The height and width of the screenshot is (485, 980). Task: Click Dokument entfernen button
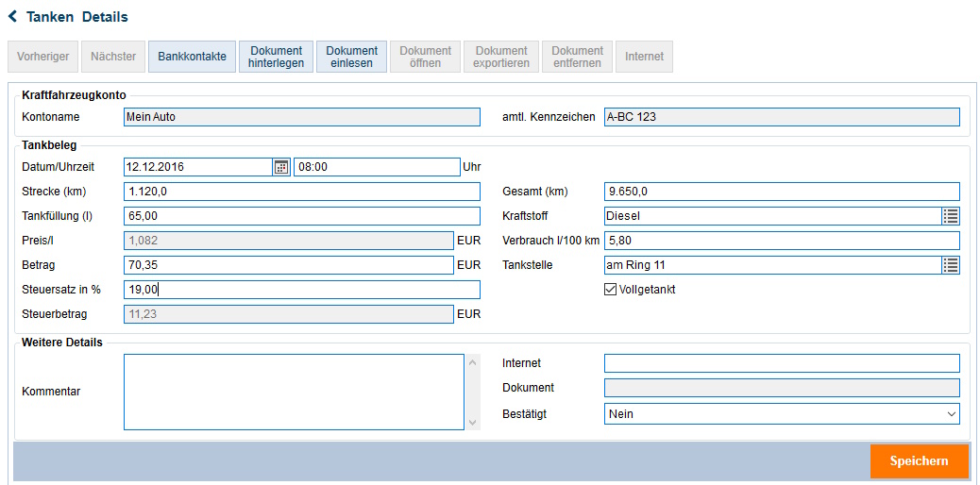(x=578, y=57)
